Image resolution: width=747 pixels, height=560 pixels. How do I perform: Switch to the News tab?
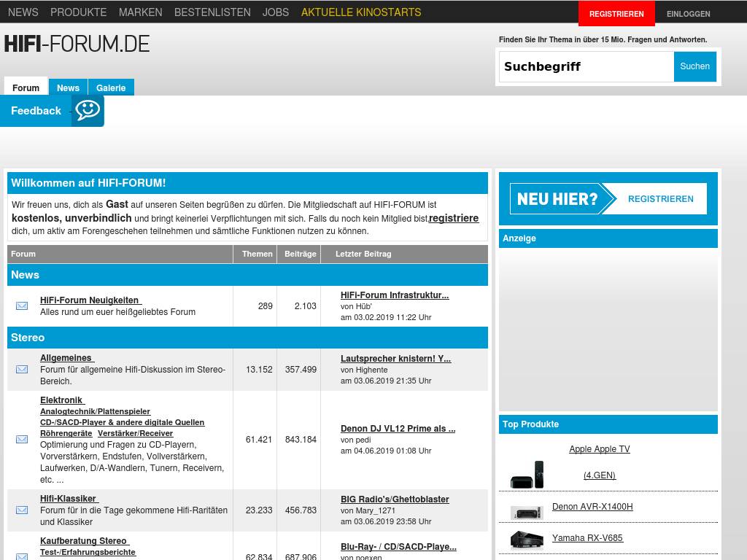click(68, 87)
